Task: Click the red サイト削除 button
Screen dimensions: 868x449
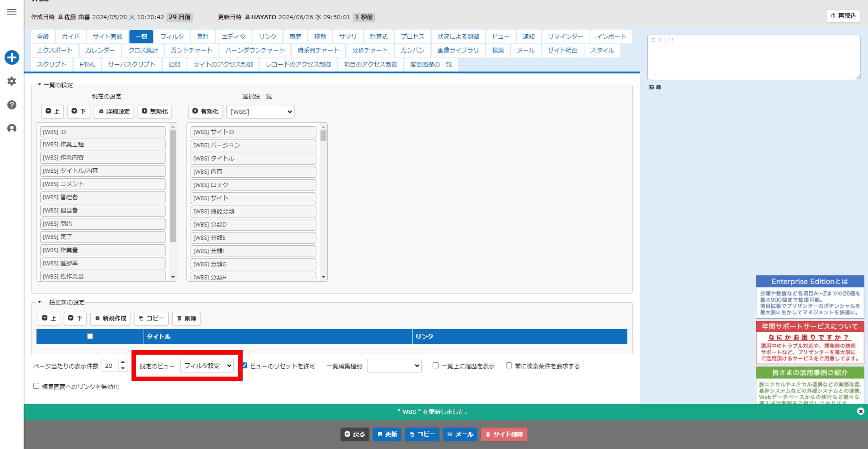Action: pyautogui.click(x=504, y=434)
